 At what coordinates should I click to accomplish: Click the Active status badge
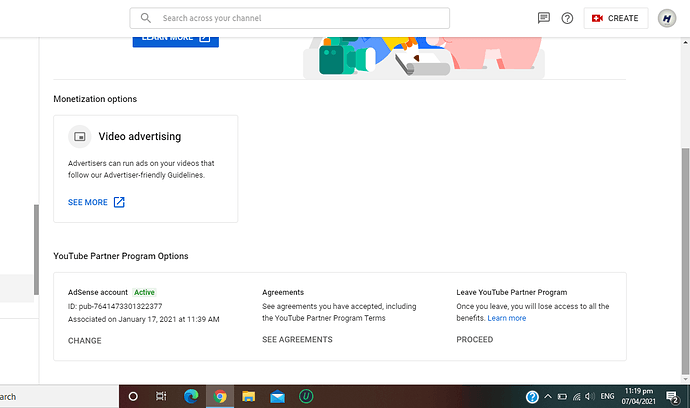pyautogui.click(x=144, y=292)
